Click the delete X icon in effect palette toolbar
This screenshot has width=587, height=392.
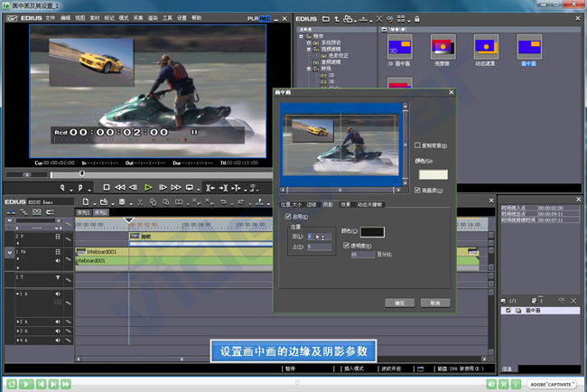pyautogui.click(x=379, y=19)
